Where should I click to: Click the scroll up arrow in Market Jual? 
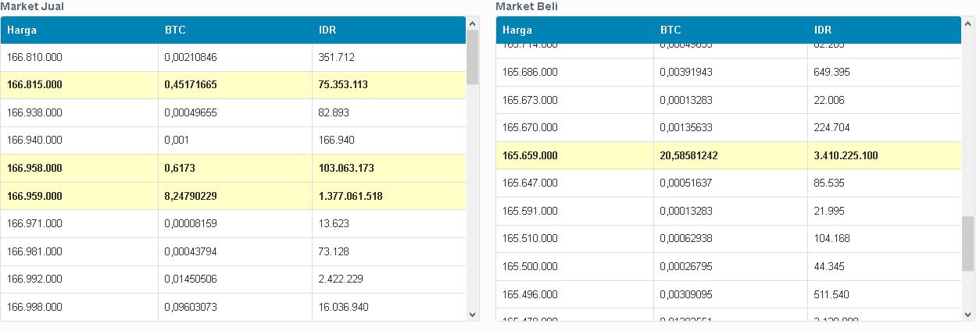point(473,23)
